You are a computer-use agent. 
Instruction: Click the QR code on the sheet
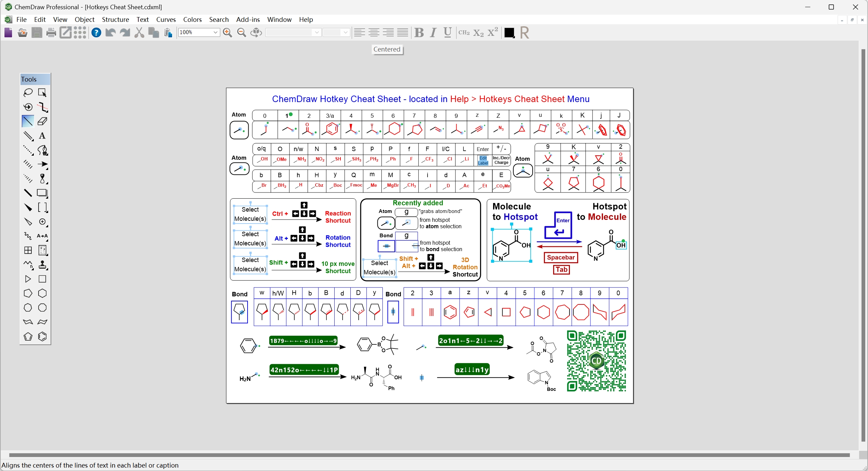click(597, 361)
